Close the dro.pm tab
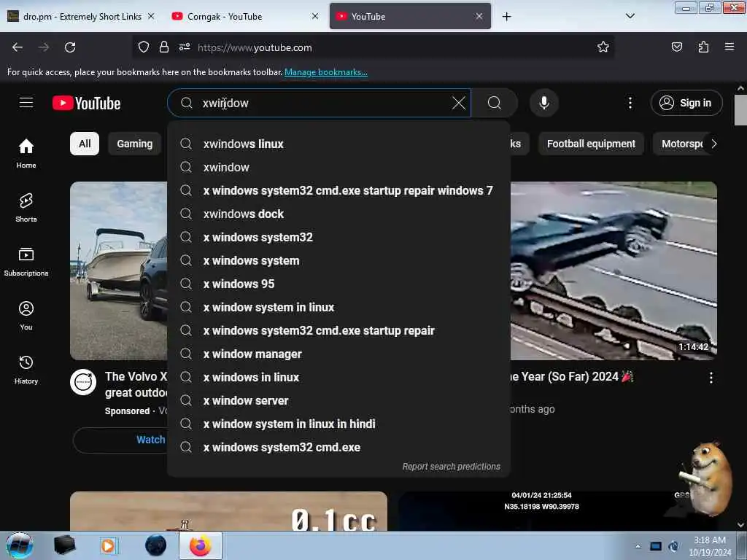Image resolution: width=747 pixels, height=560 pixels. [x=151, y=16]
